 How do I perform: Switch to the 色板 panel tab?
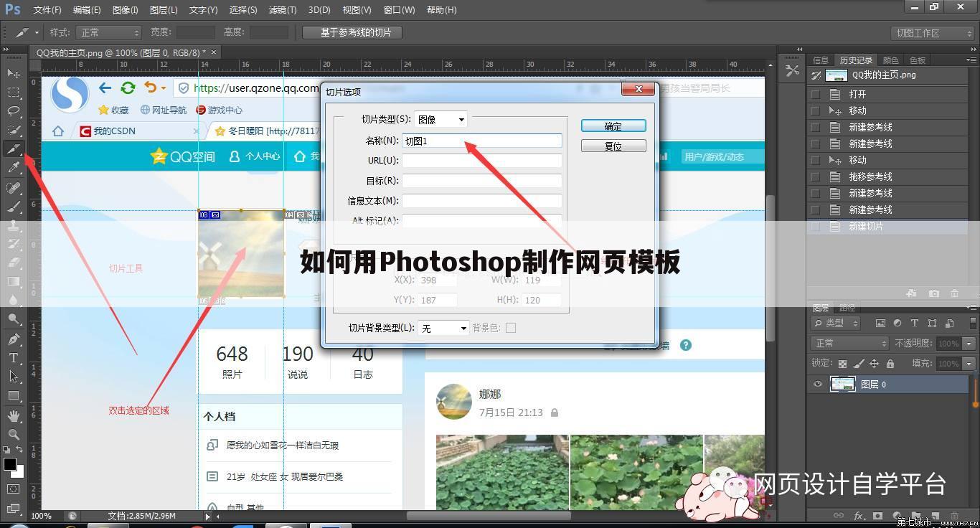pyautogui.click(x=918, y=60)
